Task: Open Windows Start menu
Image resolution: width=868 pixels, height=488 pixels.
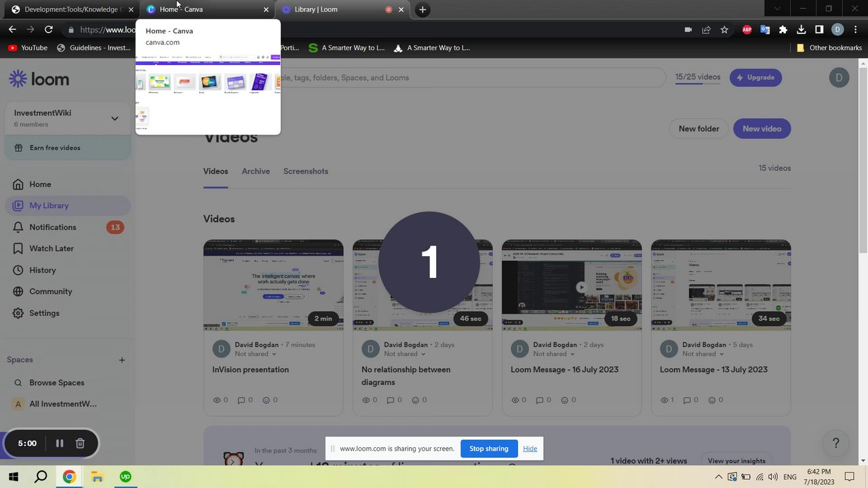Action: click(13, 476)
